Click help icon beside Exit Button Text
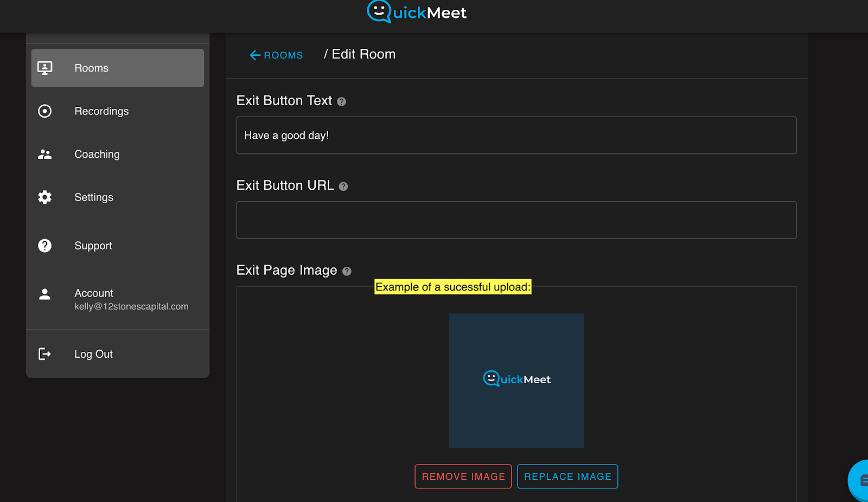Image resolution: width=868 pixels, height=502 pixels. [341, 101]
